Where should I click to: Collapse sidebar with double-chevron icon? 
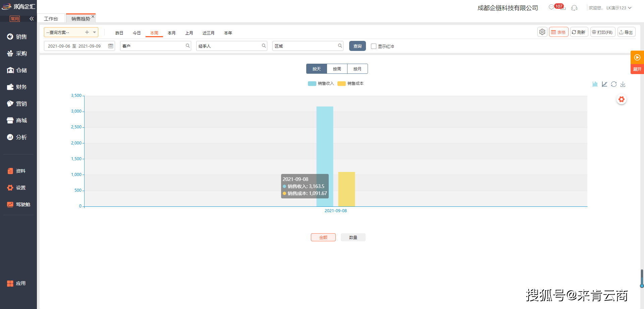pyautogui.click(x=32, y=19)
